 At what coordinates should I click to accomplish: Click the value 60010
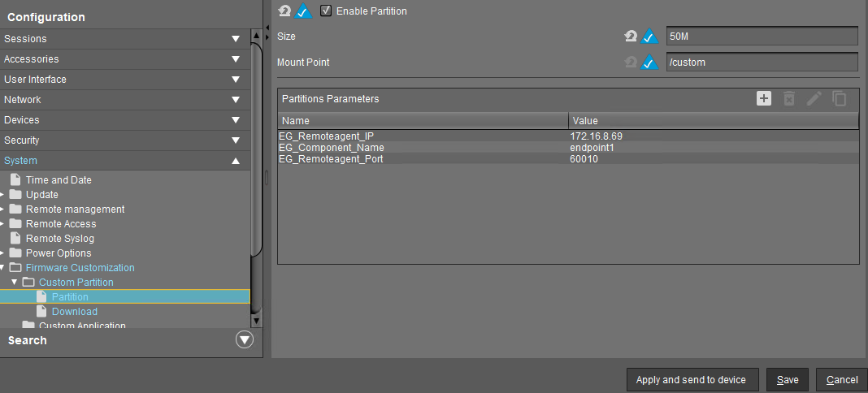click(x=584, y=159)
